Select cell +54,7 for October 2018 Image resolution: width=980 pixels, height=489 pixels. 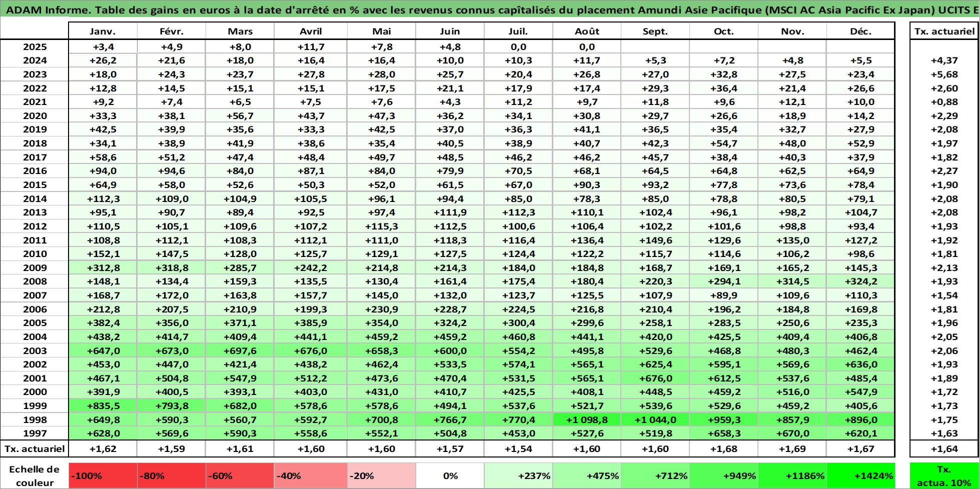point(724,143)
